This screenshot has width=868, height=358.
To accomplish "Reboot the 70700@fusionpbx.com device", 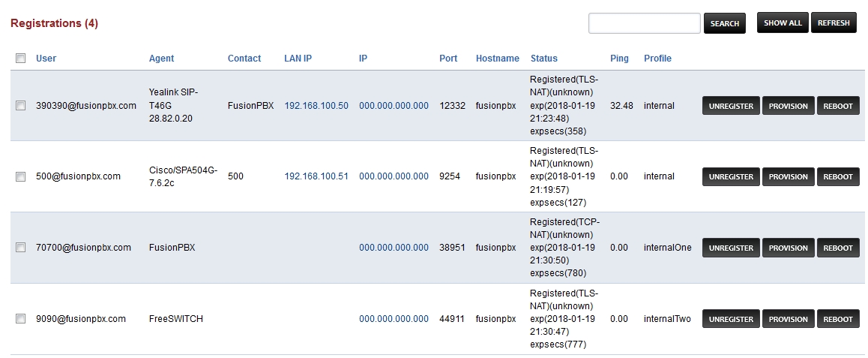I will pyautogui.click(x=838, y=248).
